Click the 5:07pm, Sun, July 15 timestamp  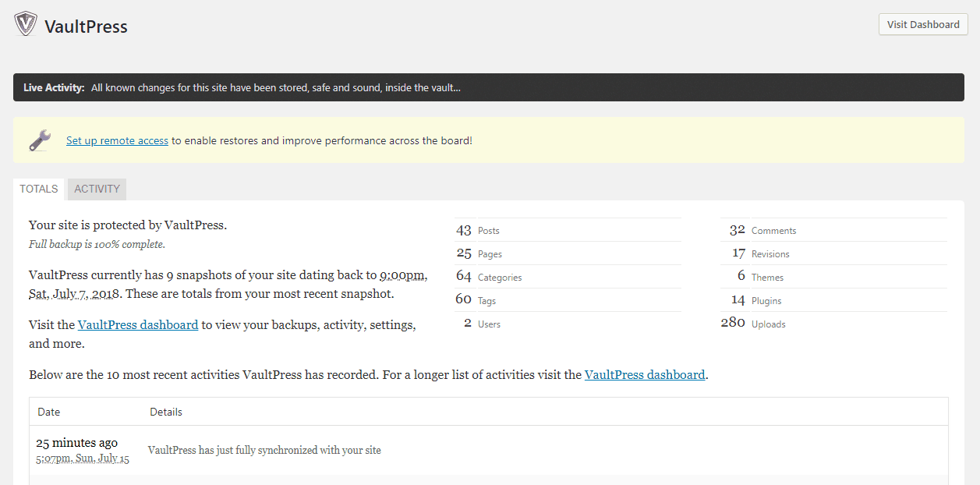[x=82, y=458]
